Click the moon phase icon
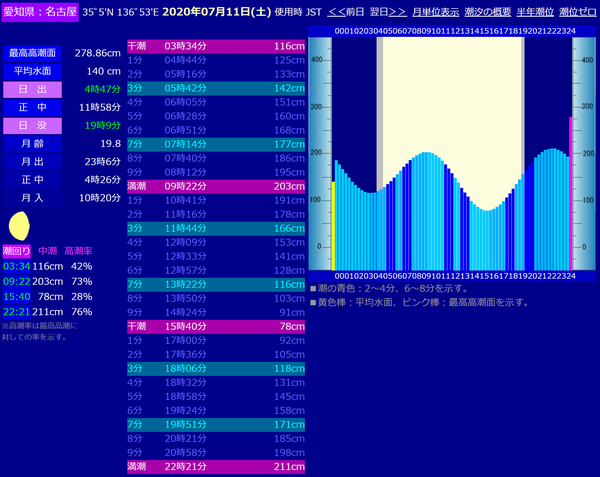The image size is (600, 477). click(x=17, y=225)
